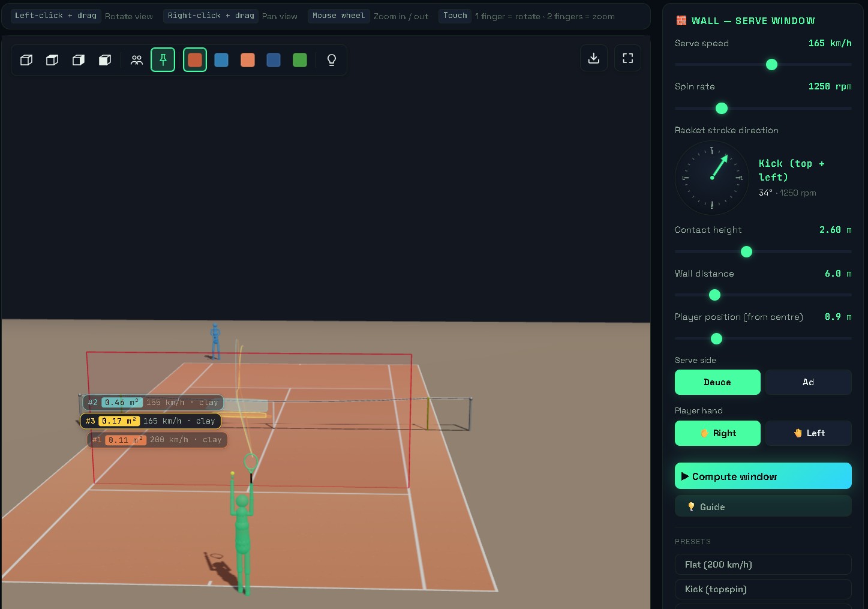The width and height of the screenshot is (868, 609).
Task: Click the Serve speed slider handle
Action: coord(772,64)
